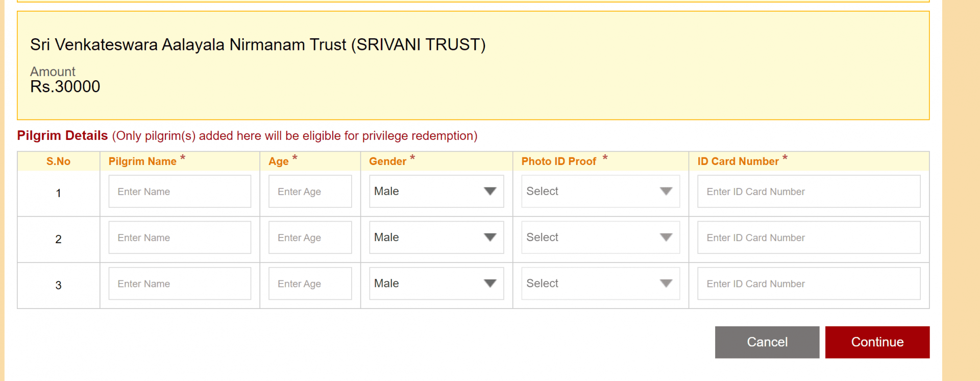980x381 pixels.
Task: Expand the Photo ID Proof selector for row 3
Action: (x=600, y=283)
